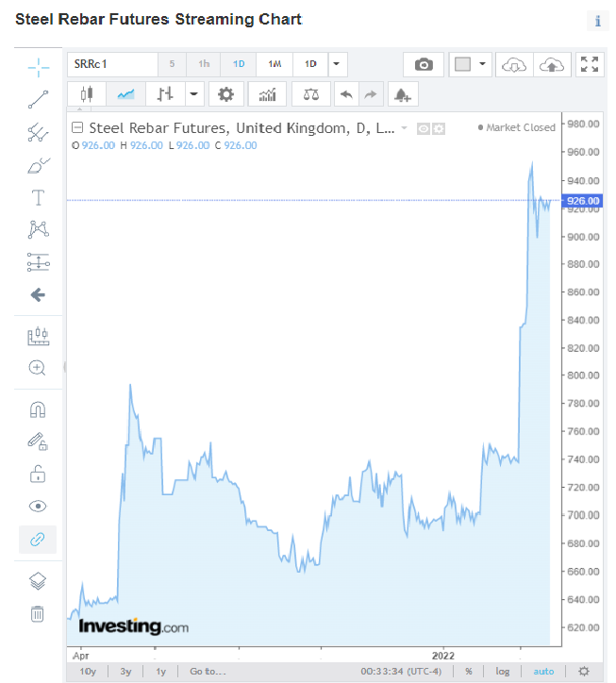Select the 1M interval tab

point(275,64)
